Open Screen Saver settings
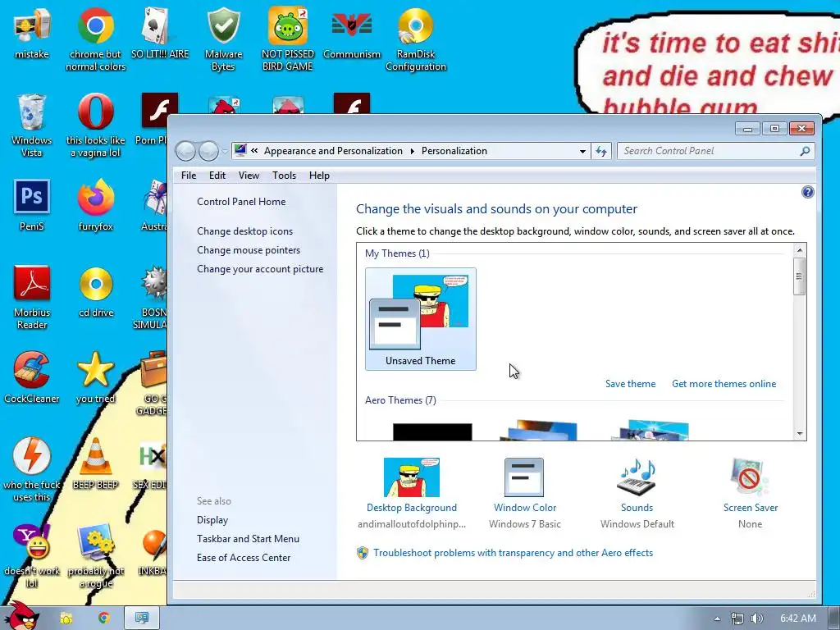 point(750,493)
